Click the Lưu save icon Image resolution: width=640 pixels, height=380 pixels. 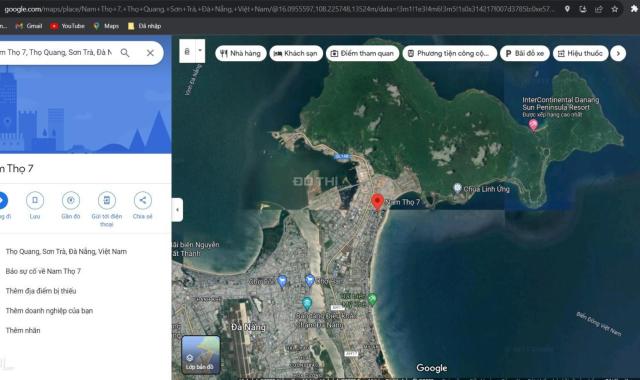tap(35, 200)
